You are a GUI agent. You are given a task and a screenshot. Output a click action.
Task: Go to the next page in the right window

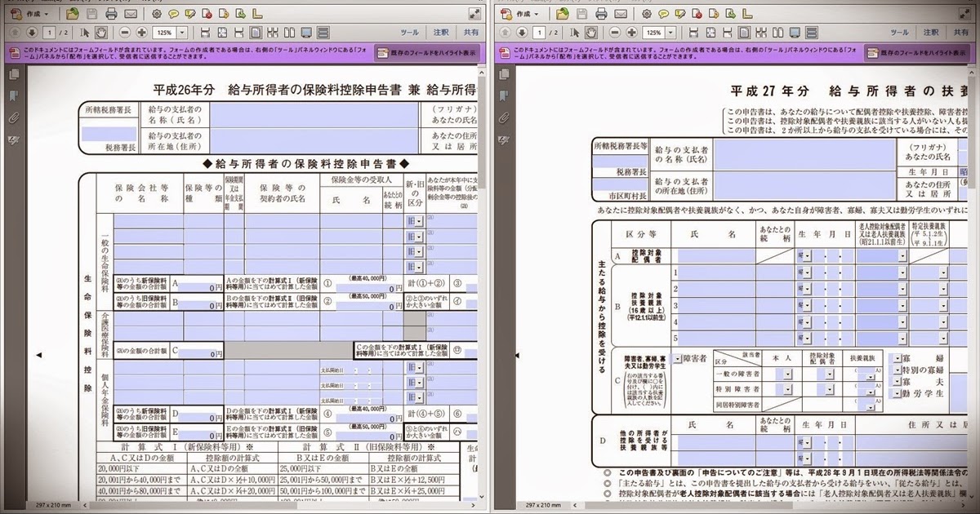pyautogui.click(x=522, y=33)
